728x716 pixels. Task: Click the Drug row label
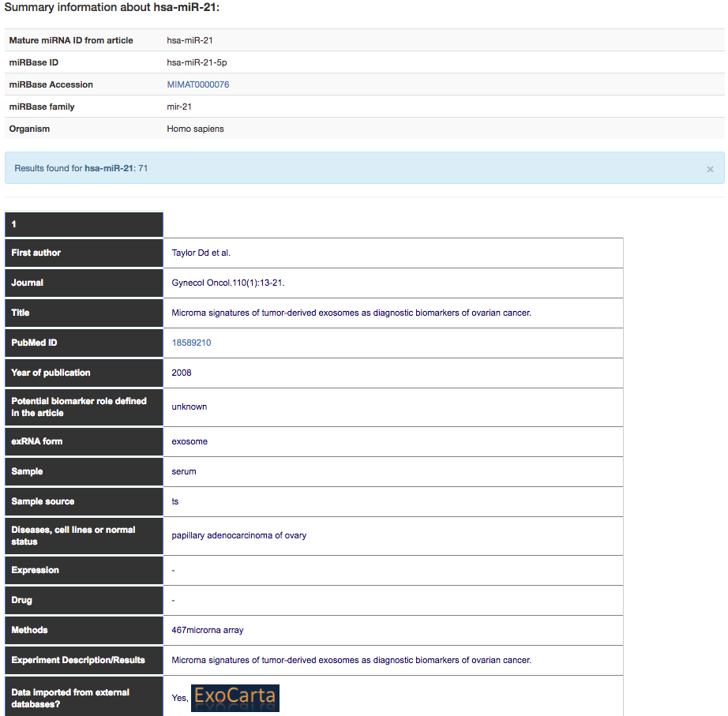point(22,600)
